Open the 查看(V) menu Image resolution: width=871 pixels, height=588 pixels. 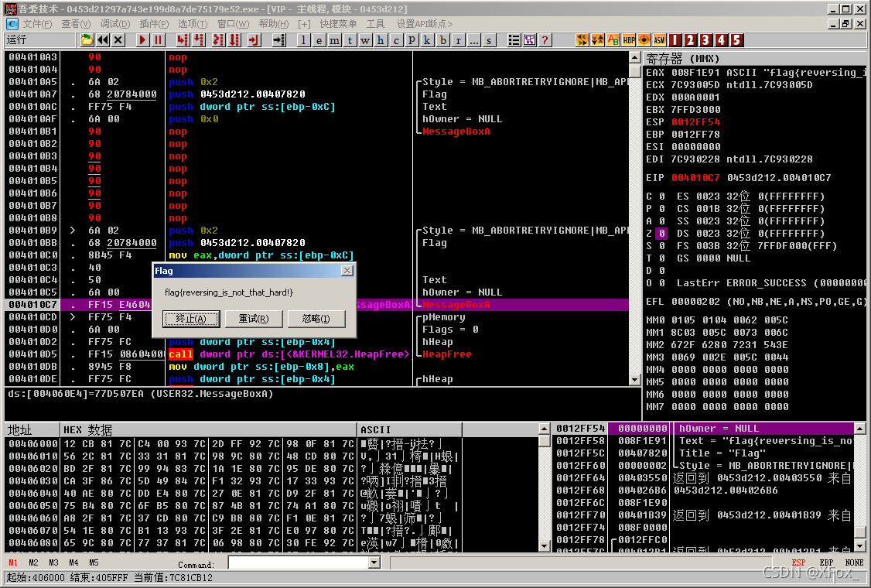[x=76, y=24]
